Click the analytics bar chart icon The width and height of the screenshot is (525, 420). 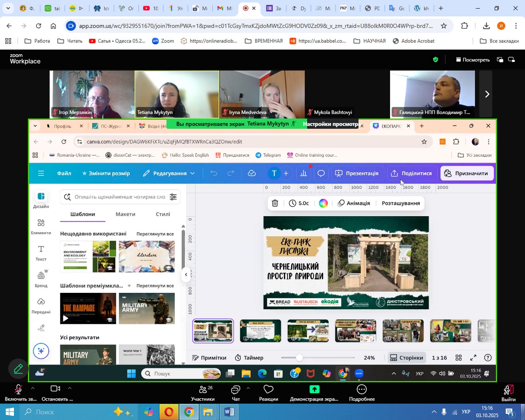(304, 173)
